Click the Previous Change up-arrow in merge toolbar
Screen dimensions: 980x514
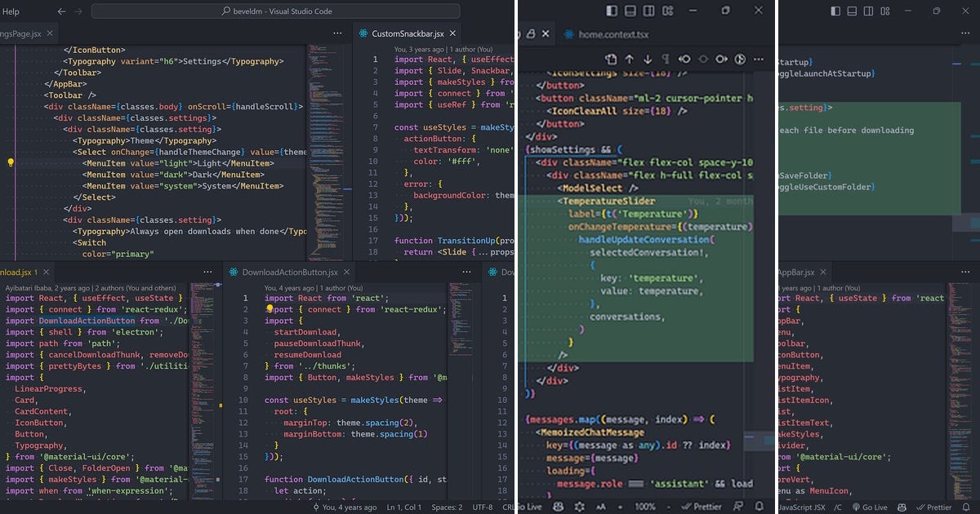[630, 59]
